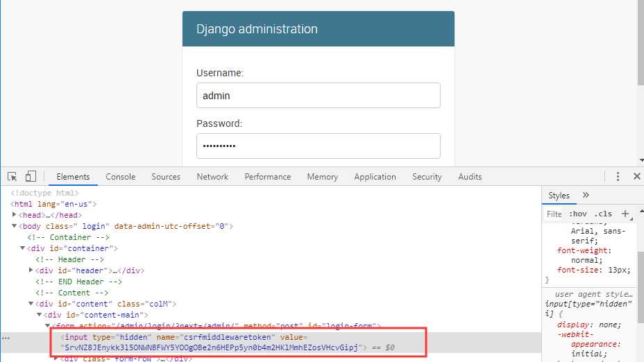Focus the styles Filter box
Viewport: 644px width, 362px height.
coord(554,214)
